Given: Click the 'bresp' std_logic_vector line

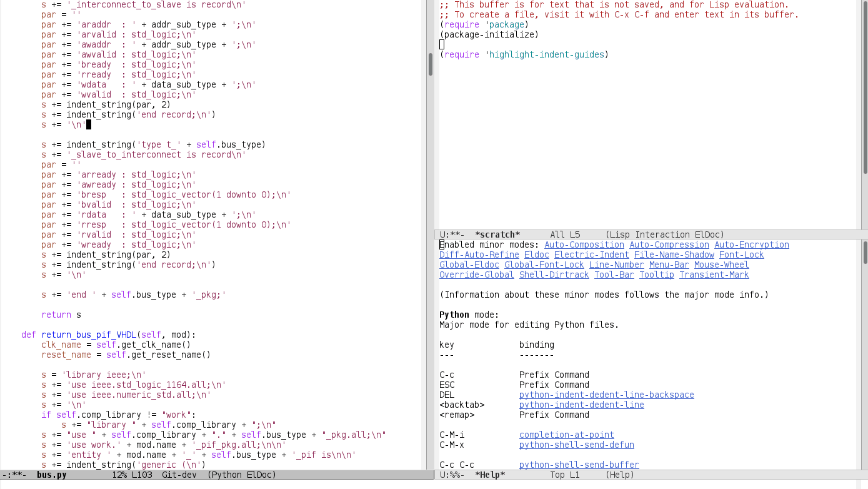Looking at the screenshot, I should (x=166, y=194).
